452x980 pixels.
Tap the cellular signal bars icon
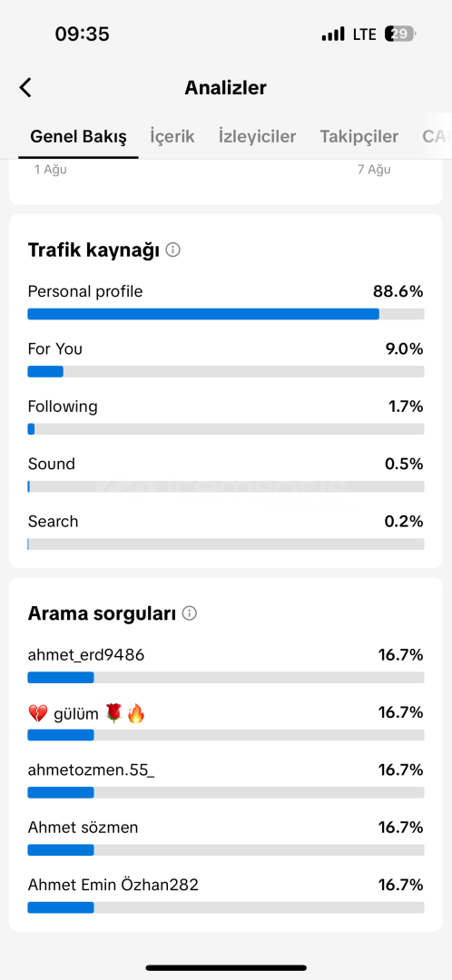coord(333,34)
